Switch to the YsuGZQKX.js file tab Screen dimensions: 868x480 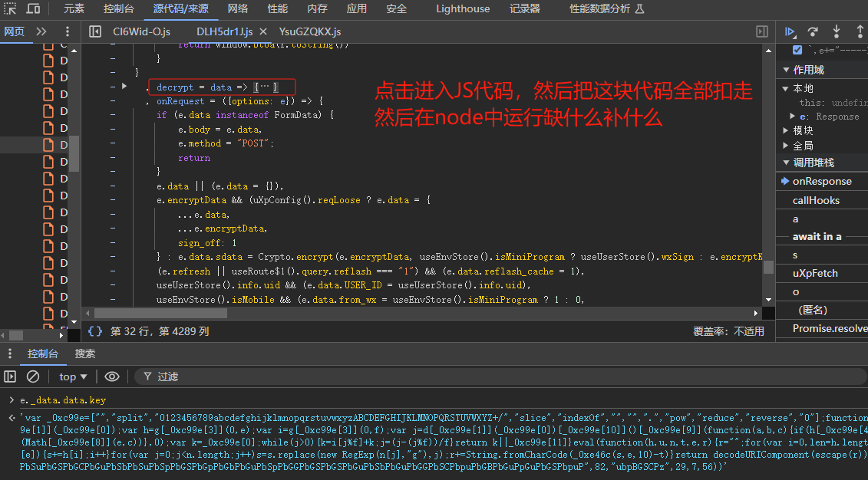coord(310,31)
